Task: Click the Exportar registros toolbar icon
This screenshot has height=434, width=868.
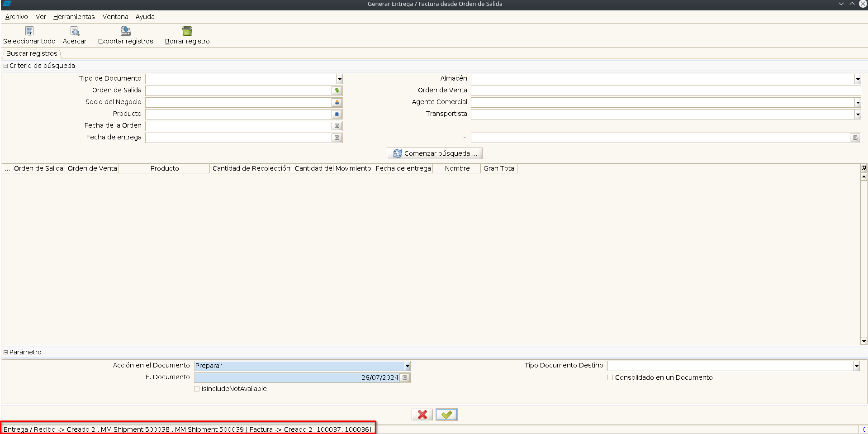Action: click(126, 31)
